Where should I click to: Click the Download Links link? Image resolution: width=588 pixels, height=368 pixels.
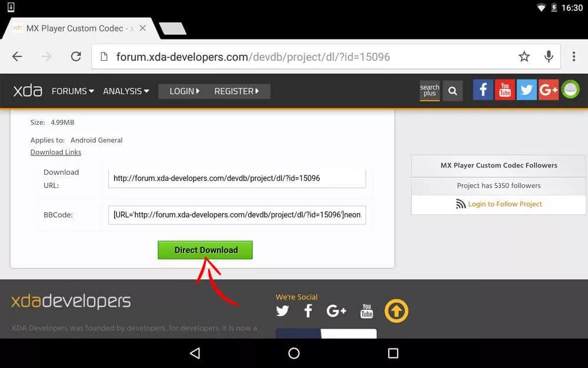55,152
